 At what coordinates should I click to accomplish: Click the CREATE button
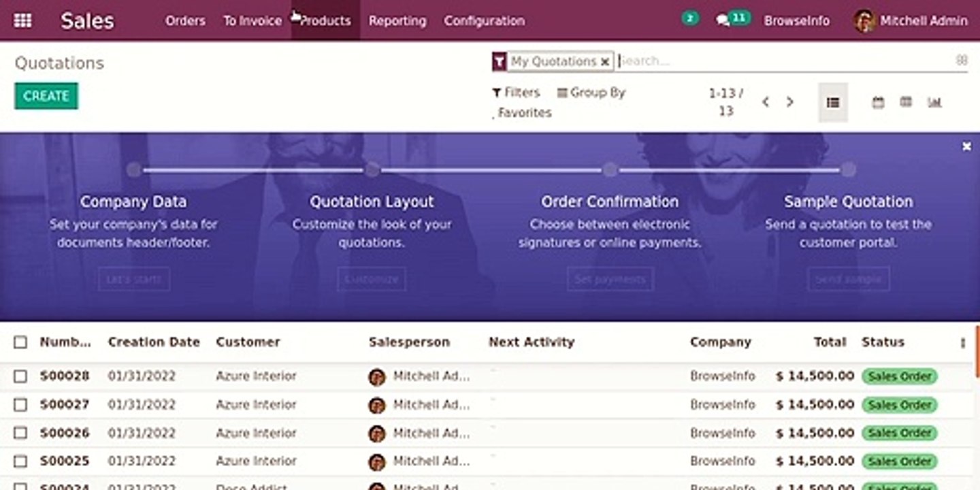tap(46, 96)
